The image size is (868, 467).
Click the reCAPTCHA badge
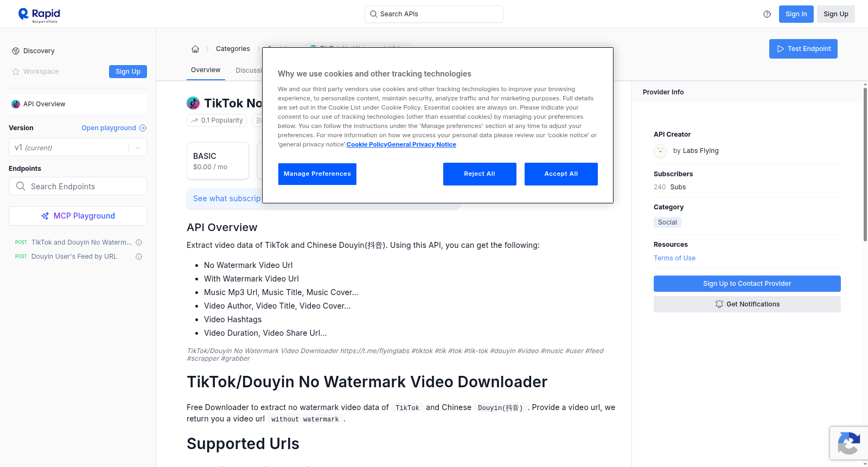848,443
